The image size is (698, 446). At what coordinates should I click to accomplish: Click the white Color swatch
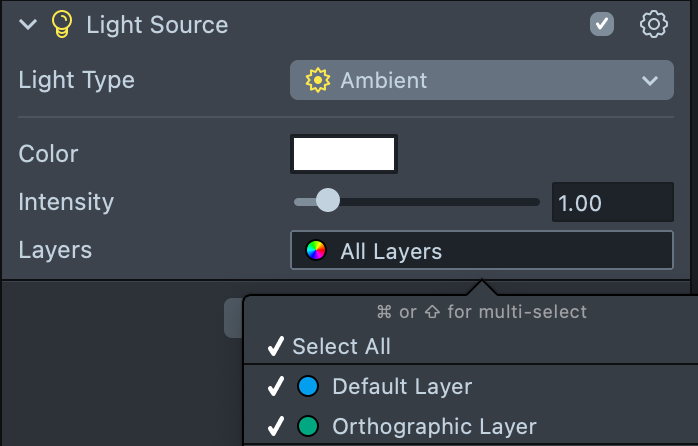click(344, 154)
